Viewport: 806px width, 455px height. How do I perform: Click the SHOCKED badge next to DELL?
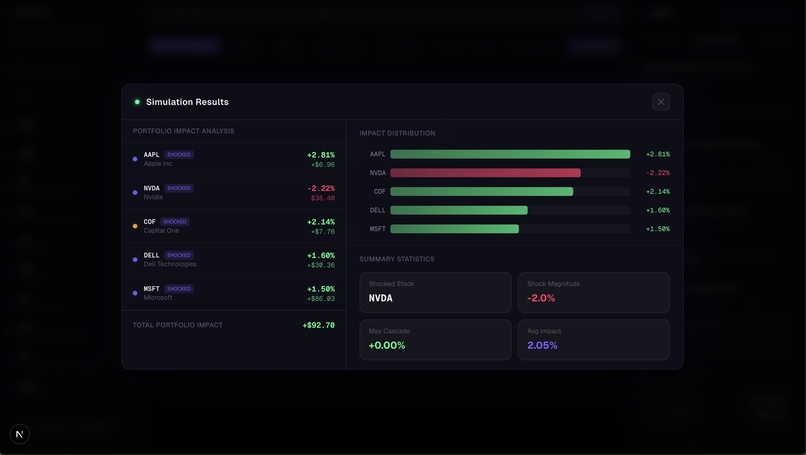(179, 255)
